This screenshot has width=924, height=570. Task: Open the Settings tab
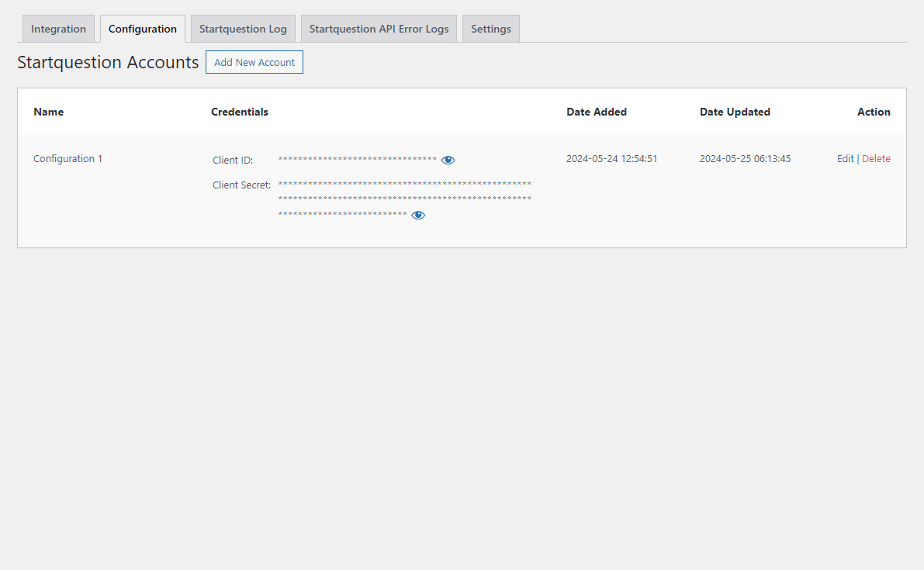(x=491, y=29)
